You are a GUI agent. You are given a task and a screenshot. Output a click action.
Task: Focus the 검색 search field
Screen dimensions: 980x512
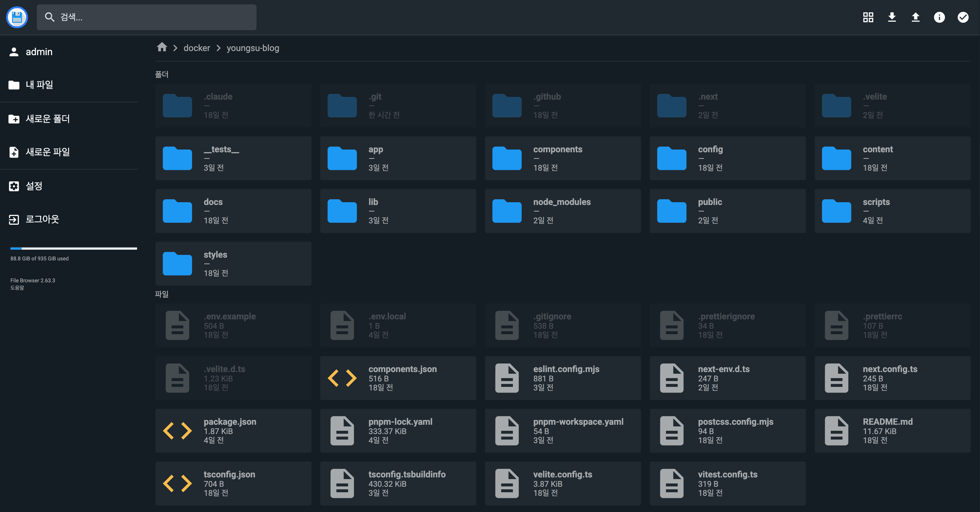[146, 17]
